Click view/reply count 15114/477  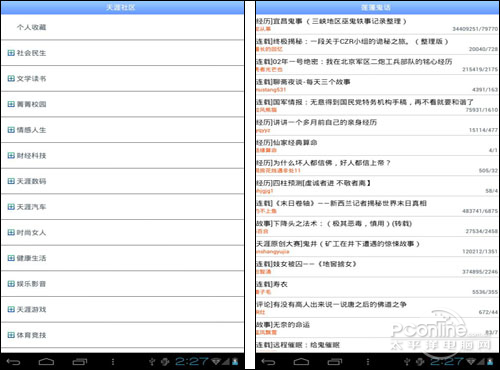pos(483,130)
